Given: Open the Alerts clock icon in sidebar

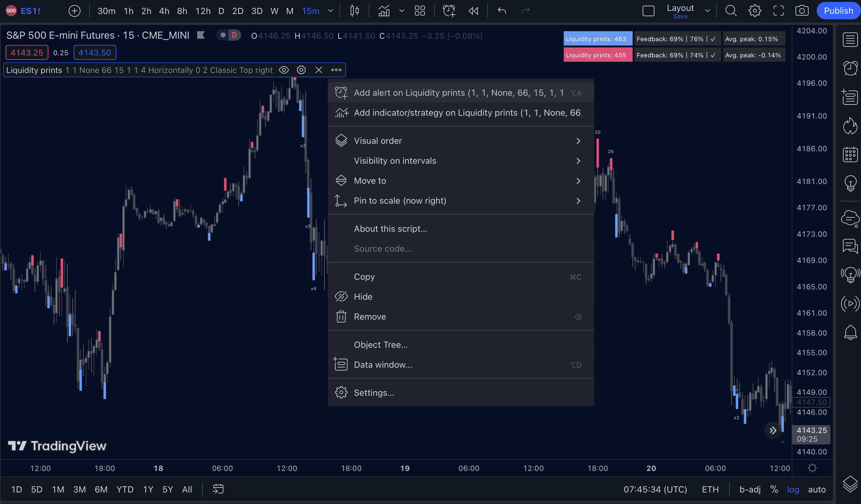Looking at the screenshot, I should pos(850,68).
